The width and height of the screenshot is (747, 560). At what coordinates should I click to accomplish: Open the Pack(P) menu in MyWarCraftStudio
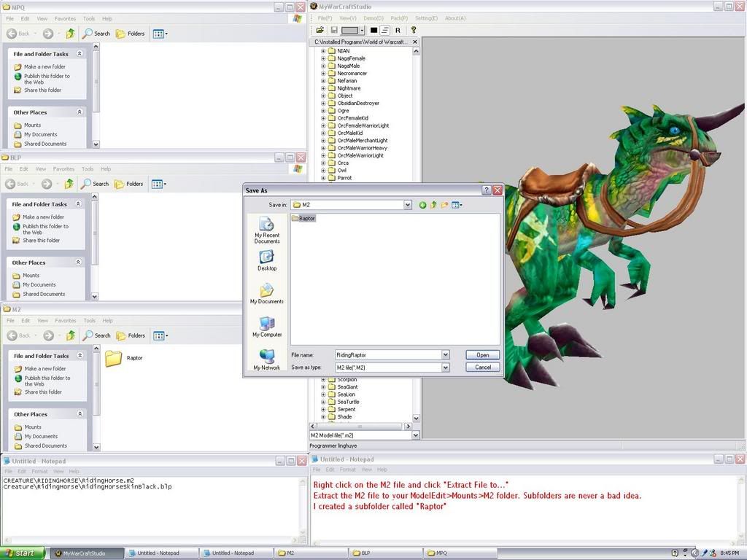click(x=399, y=18)
